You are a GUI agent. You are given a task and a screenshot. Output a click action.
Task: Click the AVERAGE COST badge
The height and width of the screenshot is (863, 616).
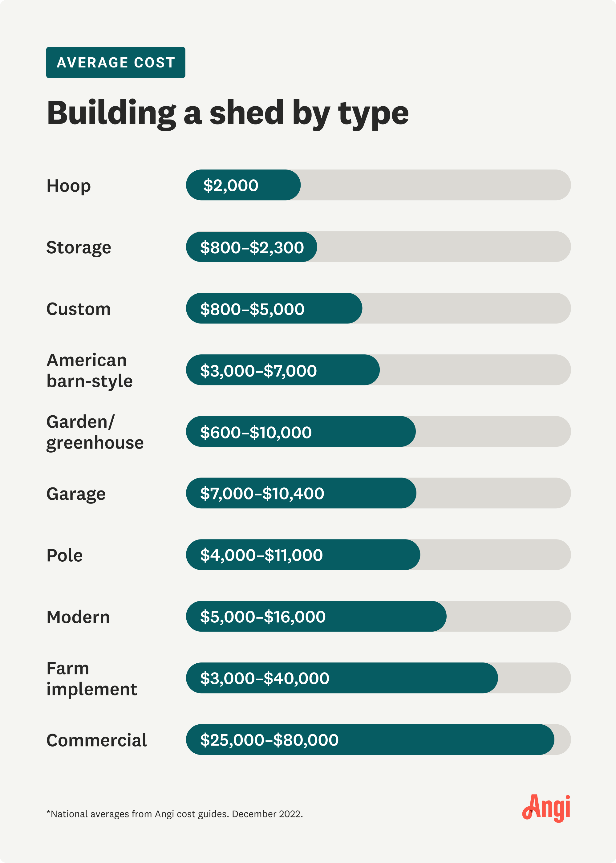(x=116, y=63)
